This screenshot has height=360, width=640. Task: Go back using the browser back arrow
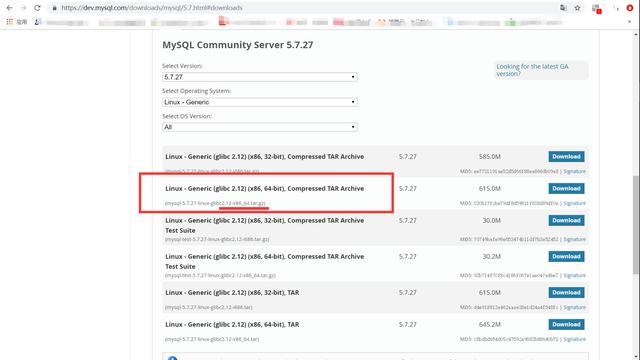point(9,8)
